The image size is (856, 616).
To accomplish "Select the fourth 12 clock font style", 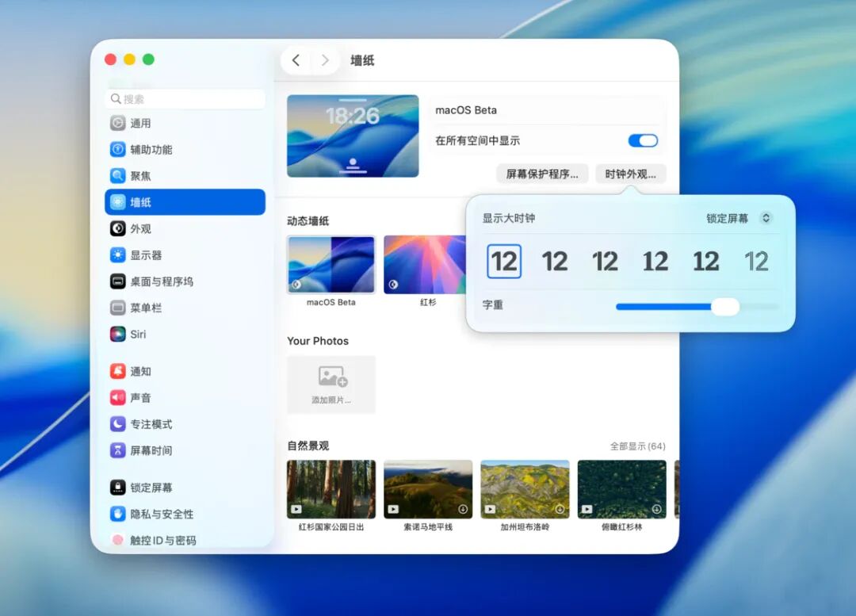I will pos(655,261).
